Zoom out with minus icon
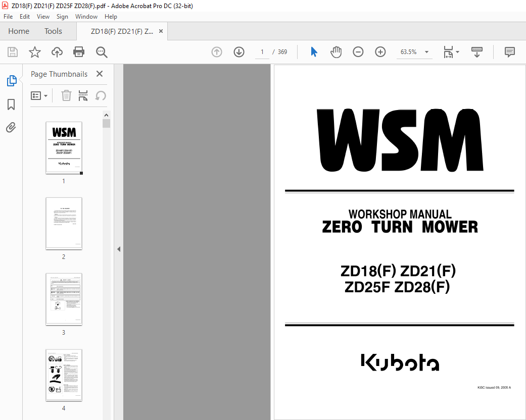The image size is (526, 420). coord(358,52)
